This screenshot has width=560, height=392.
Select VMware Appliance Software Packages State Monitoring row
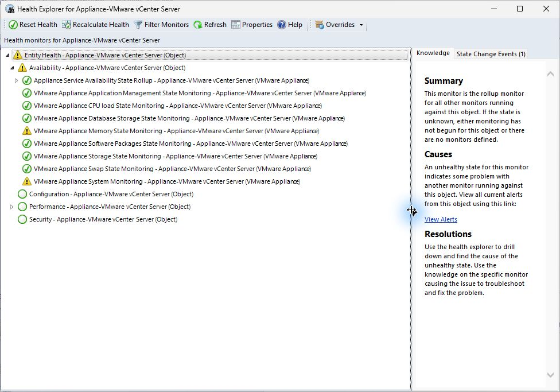(190, 143)
